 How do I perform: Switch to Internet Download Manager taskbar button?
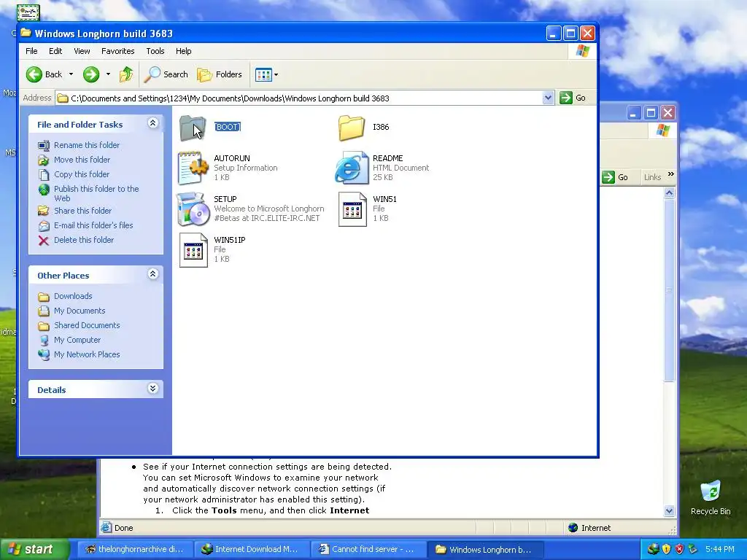point(252,550)
